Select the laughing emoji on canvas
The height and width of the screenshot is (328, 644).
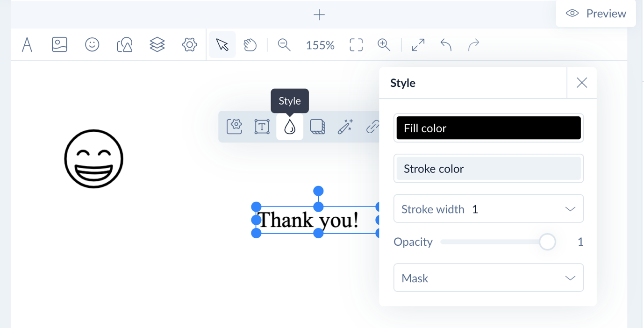pos(93,159)
